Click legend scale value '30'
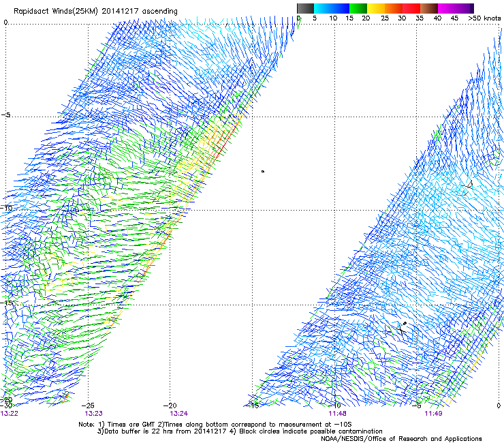 point(402,18)
